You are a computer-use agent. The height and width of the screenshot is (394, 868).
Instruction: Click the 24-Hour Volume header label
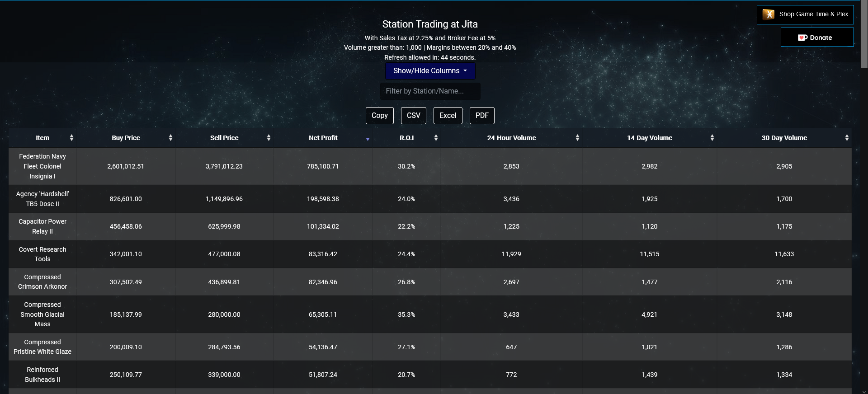pyautogui.click(x=511, y=138)
